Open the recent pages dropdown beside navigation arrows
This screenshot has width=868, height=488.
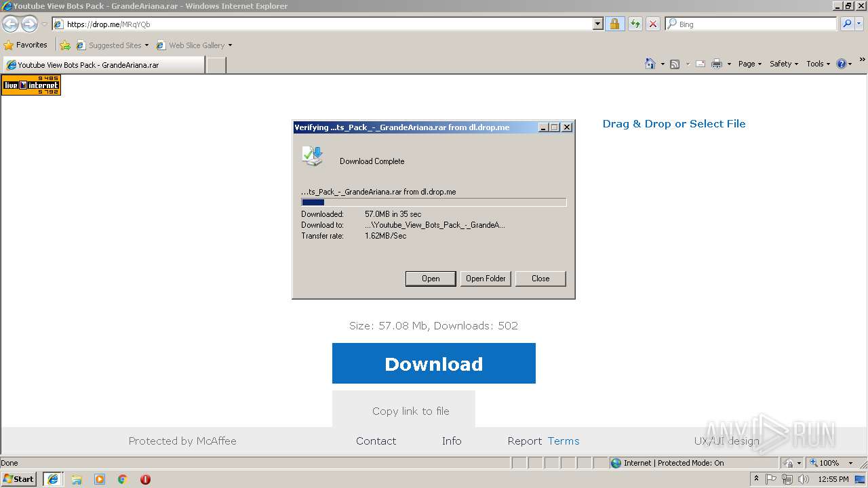(x=44, y=24)
